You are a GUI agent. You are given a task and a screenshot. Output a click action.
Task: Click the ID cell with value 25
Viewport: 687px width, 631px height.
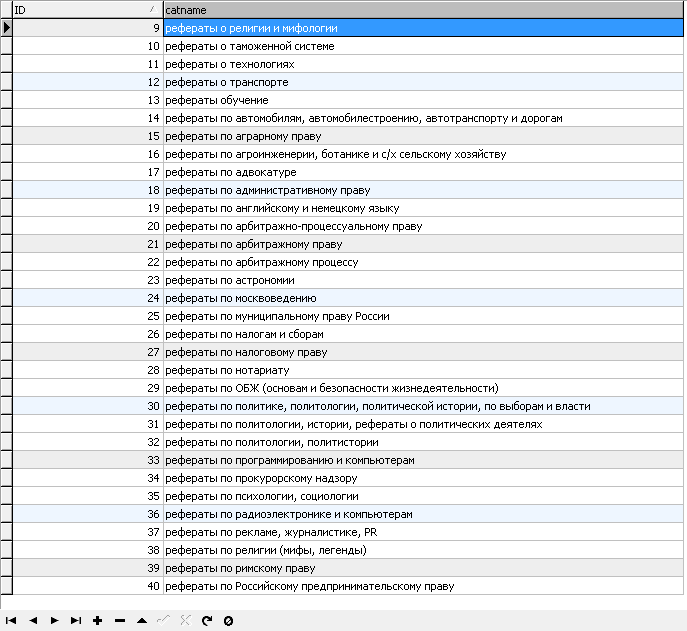tap(87, 316)
